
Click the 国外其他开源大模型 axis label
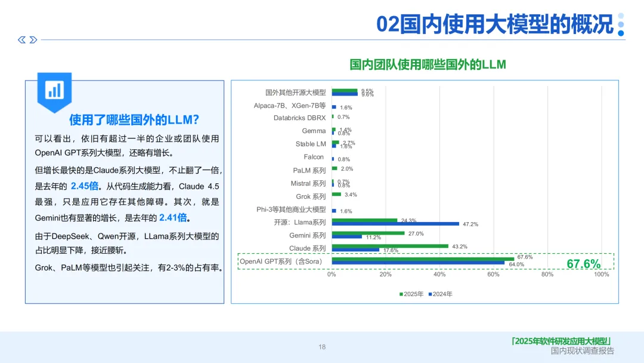coord(295,93)
